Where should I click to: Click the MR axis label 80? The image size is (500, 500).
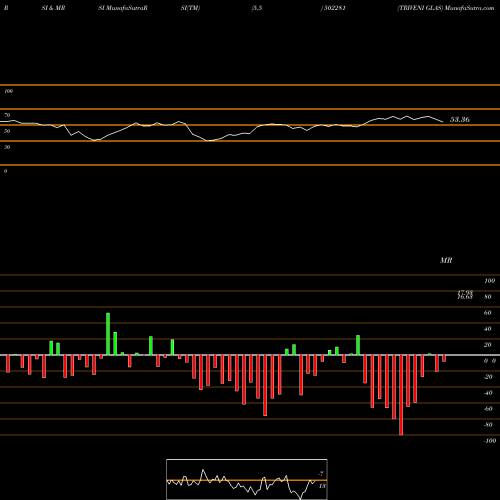coord(488,297)
